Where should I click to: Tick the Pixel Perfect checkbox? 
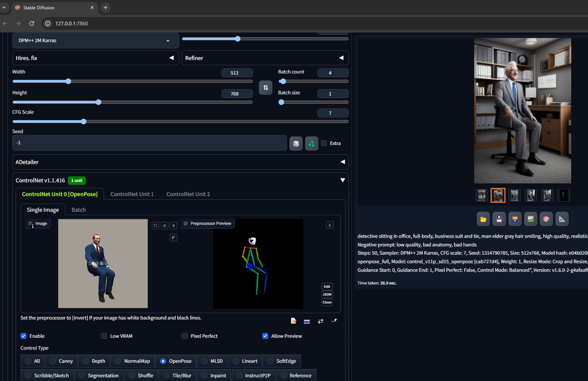pyautogui.click(x=185, y=336)
